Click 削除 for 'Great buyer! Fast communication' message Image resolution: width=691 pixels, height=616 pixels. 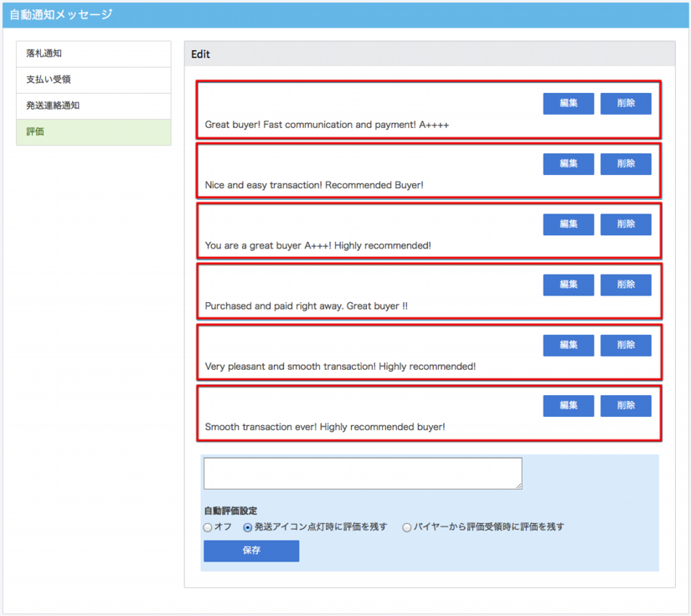625,104
